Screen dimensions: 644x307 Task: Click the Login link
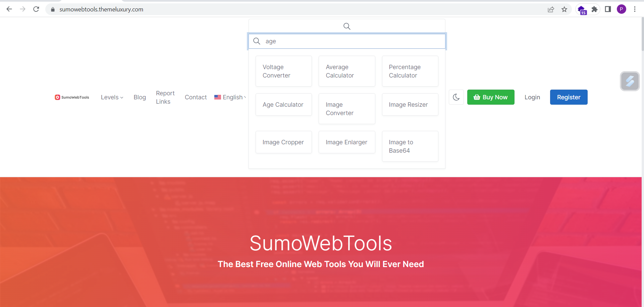click(x=532, y=97)
